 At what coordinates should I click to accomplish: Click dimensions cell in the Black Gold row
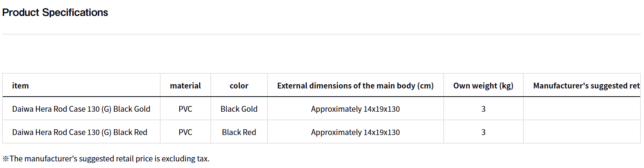[355, 109]
